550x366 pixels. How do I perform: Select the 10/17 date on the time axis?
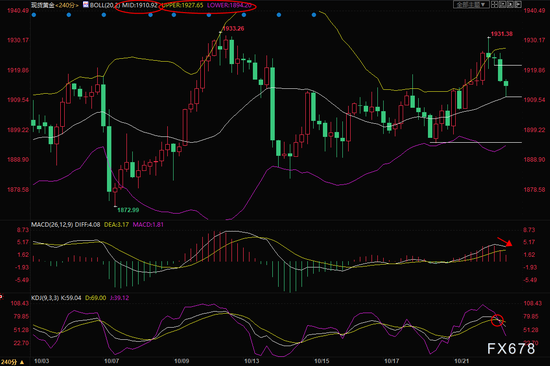(x=391, y=361)
